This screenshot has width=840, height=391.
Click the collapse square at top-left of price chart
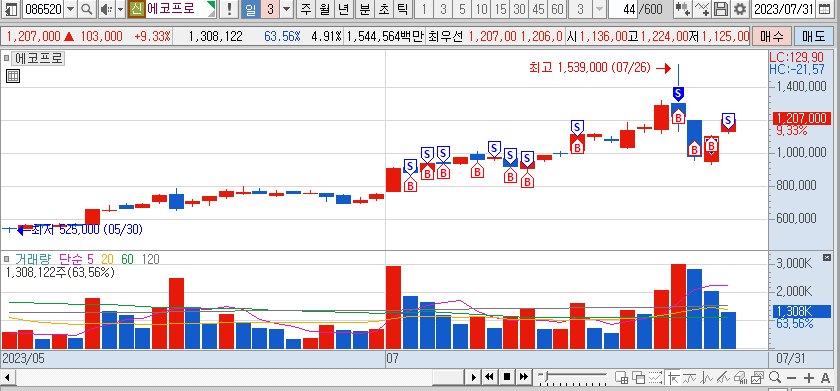6,58
